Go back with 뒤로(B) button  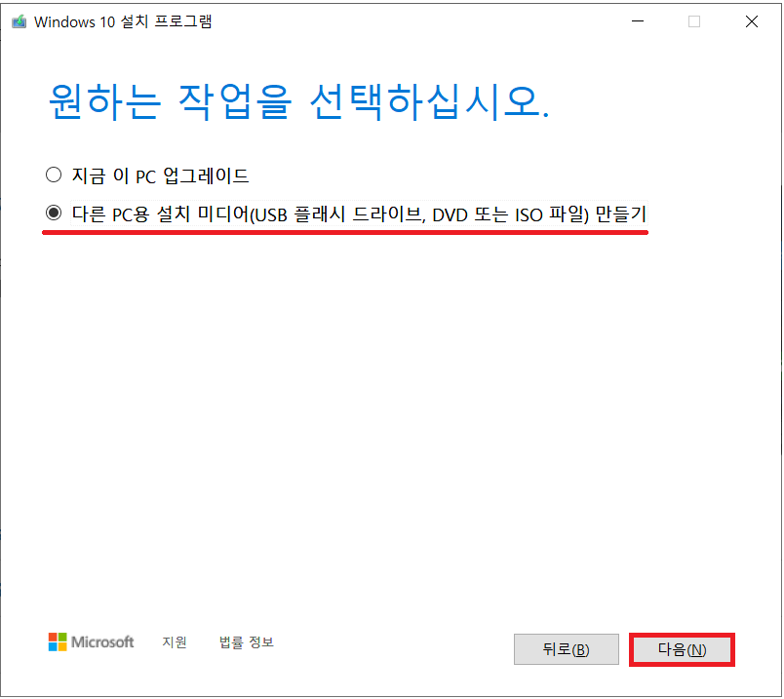(x=566, y=649)
